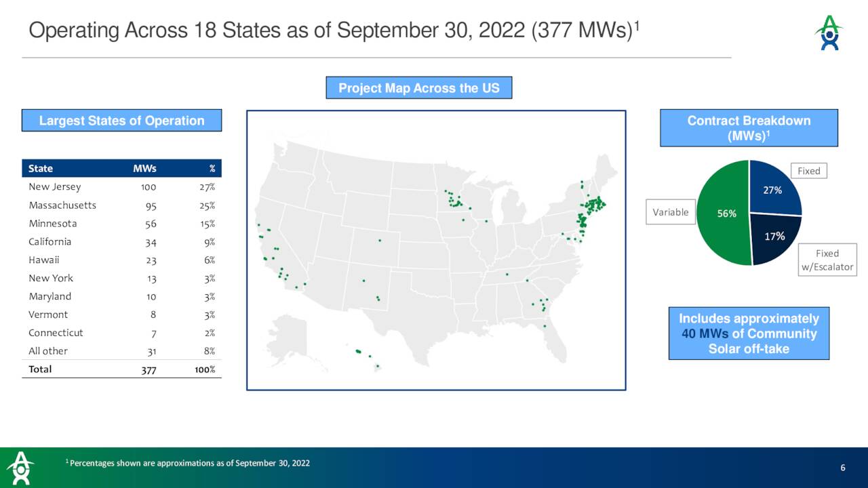Click the Project Map Across the US header

(419, 87)
